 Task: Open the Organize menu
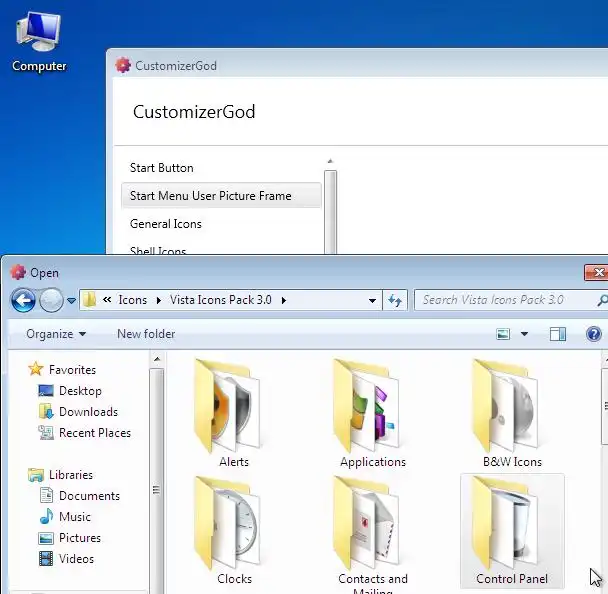click(56, 334)
